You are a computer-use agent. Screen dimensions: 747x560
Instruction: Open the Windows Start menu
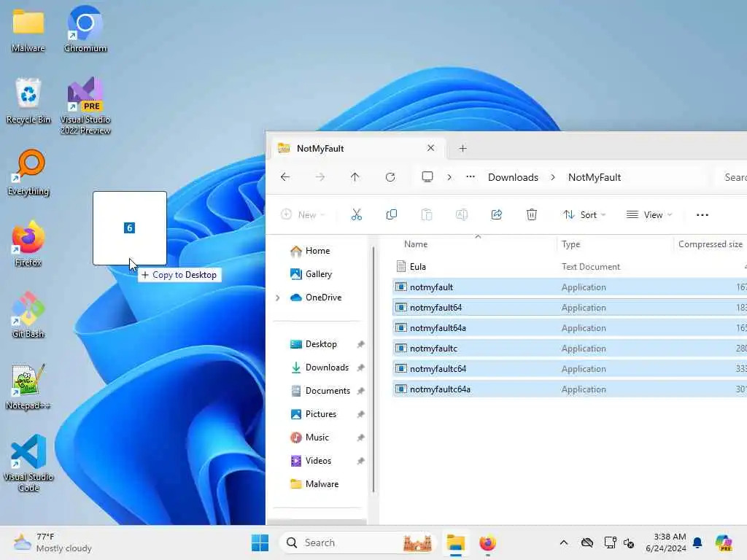260,542
